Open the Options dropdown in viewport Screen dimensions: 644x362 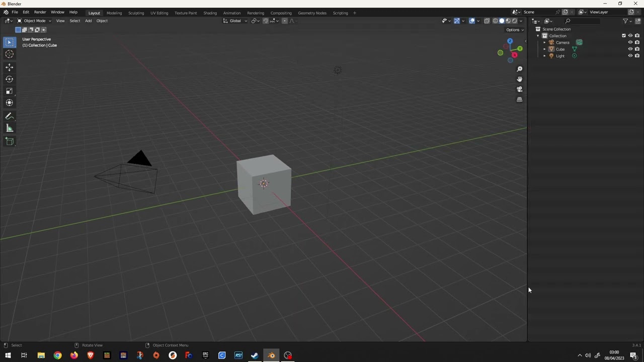tap(515, 30)
